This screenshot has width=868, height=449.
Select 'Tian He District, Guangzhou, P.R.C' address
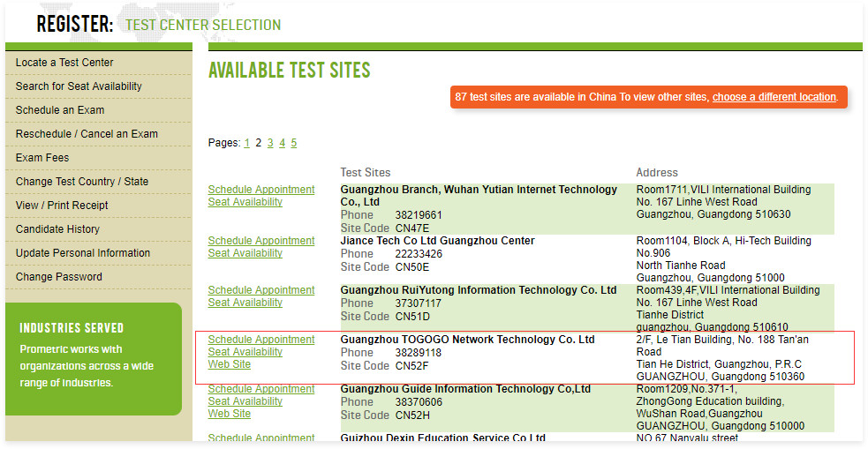coord(719,364)
